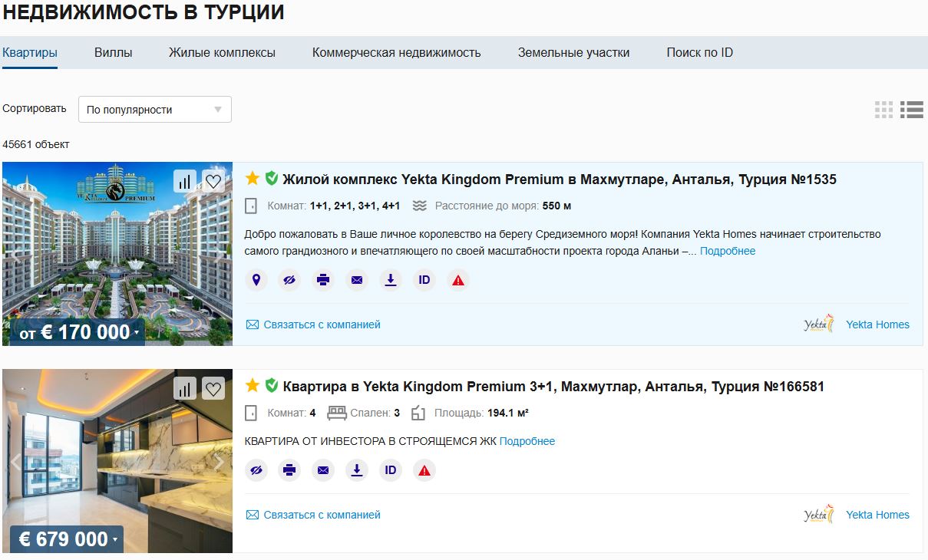Switch to Жилые комплексы tab
Screen dimensions: 928x560
tap(222, 53)
